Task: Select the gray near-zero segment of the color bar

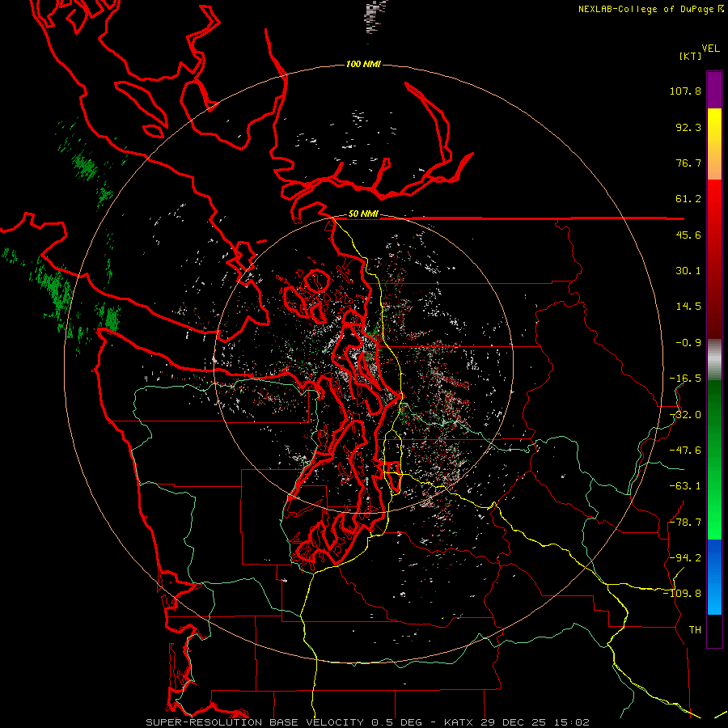Action: [714, 360]
